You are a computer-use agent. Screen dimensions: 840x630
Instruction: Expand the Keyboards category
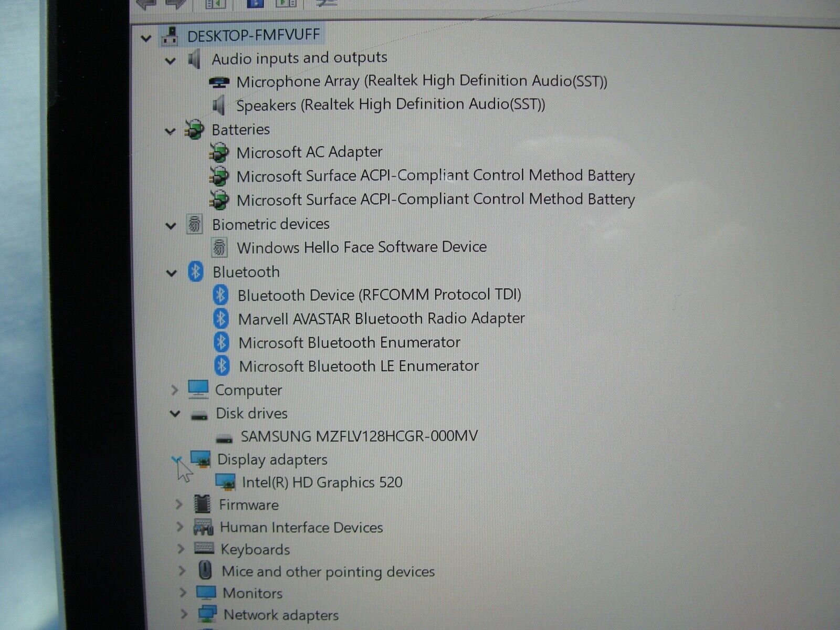(x=181, y=549)
